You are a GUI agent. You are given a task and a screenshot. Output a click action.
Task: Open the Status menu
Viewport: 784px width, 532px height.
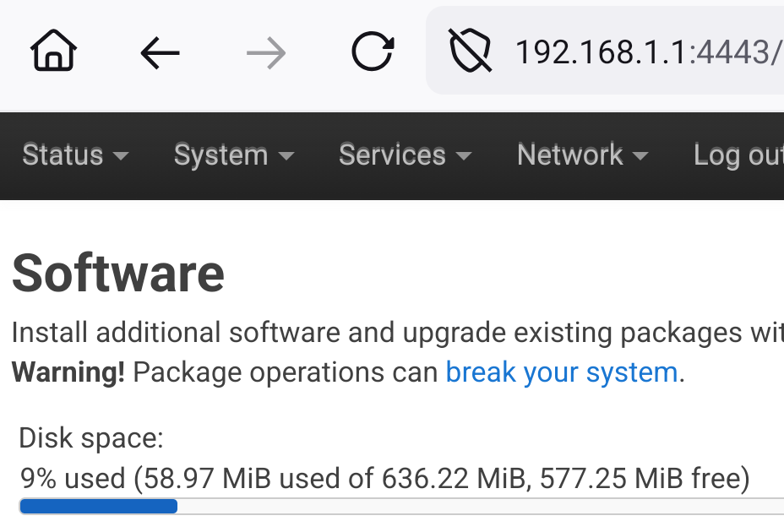click(x=62, y=155)
